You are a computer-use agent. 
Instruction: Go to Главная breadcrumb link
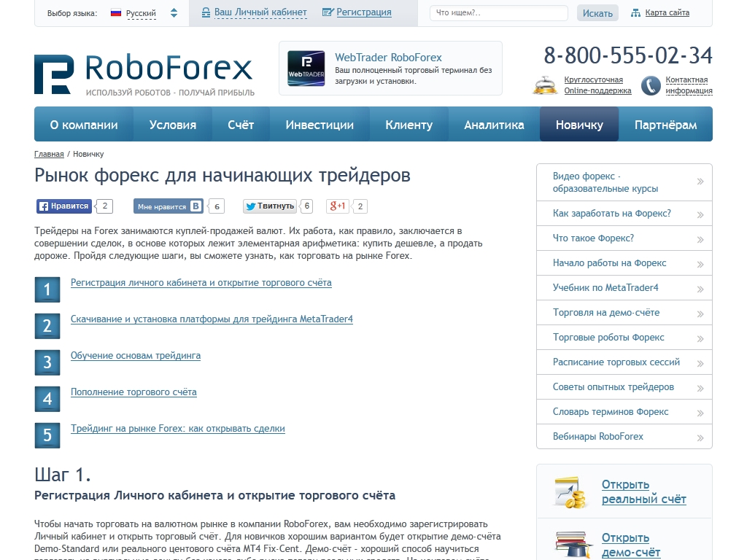pos(49,155)
